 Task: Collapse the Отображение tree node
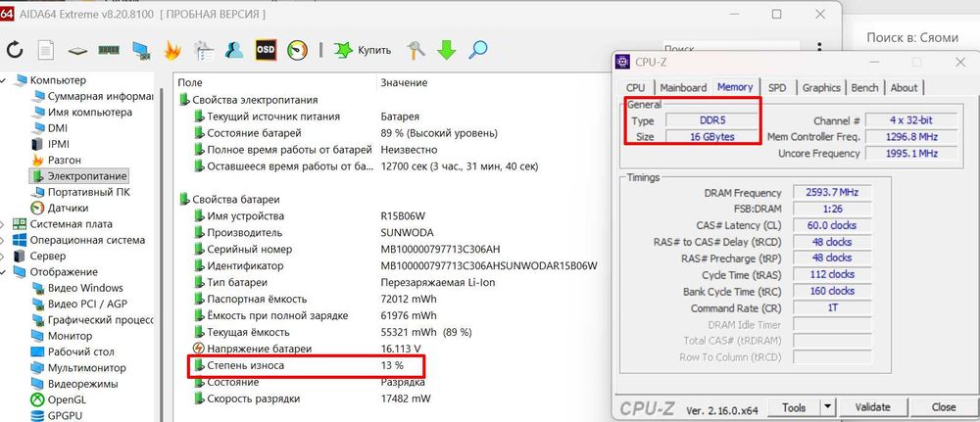pos(4,271)
